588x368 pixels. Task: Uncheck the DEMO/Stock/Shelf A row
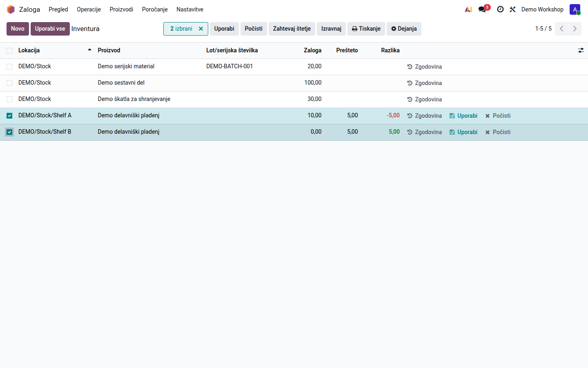(9, 116)
